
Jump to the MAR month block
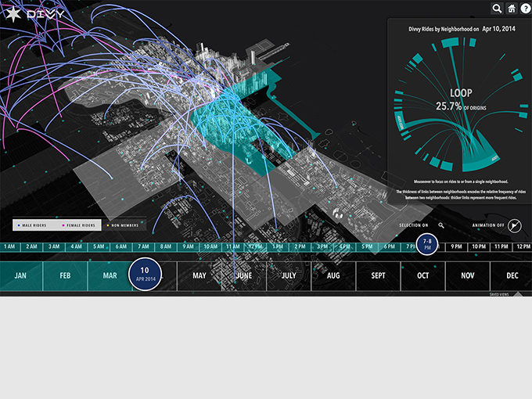pos(109,276)
